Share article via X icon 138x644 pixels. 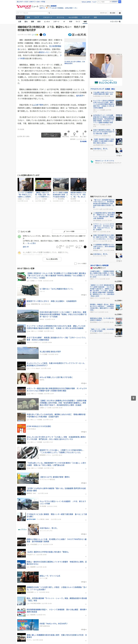(x=41, y=35)
